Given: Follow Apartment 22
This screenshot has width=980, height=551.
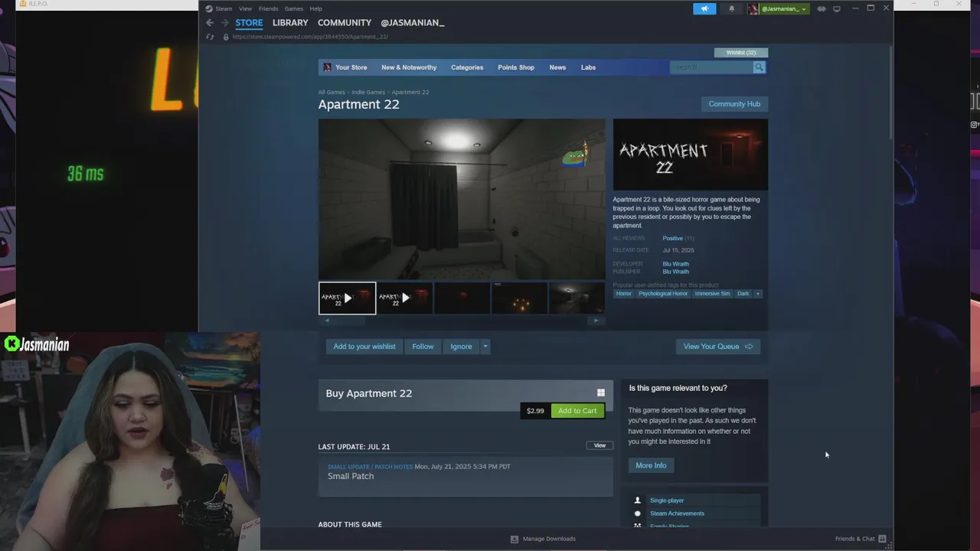Looking at the screenshot, I should 423,347.
